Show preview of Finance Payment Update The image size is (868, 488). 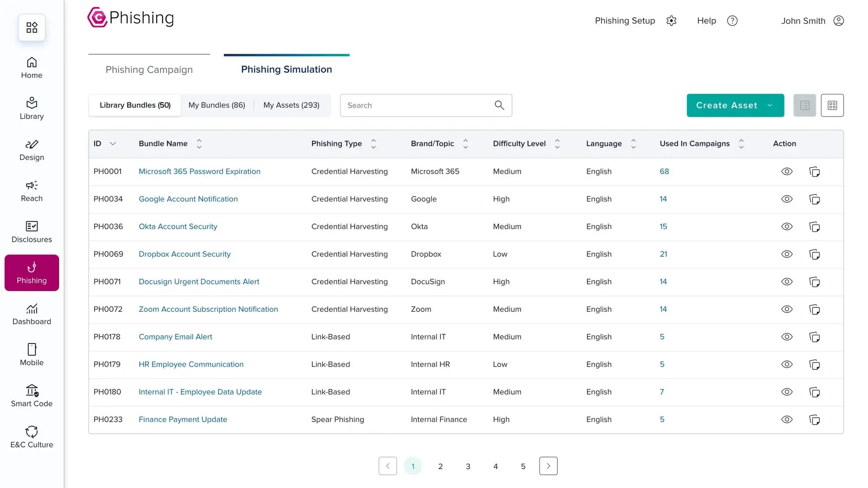tap(787, 419)
